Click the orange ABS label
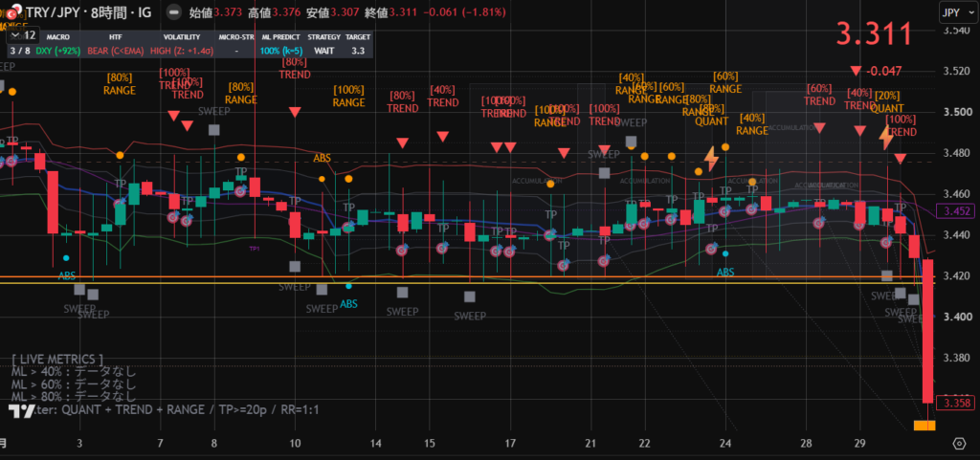Image resolution: width=980 pixels, height=460 pixels. pos(322,159)
